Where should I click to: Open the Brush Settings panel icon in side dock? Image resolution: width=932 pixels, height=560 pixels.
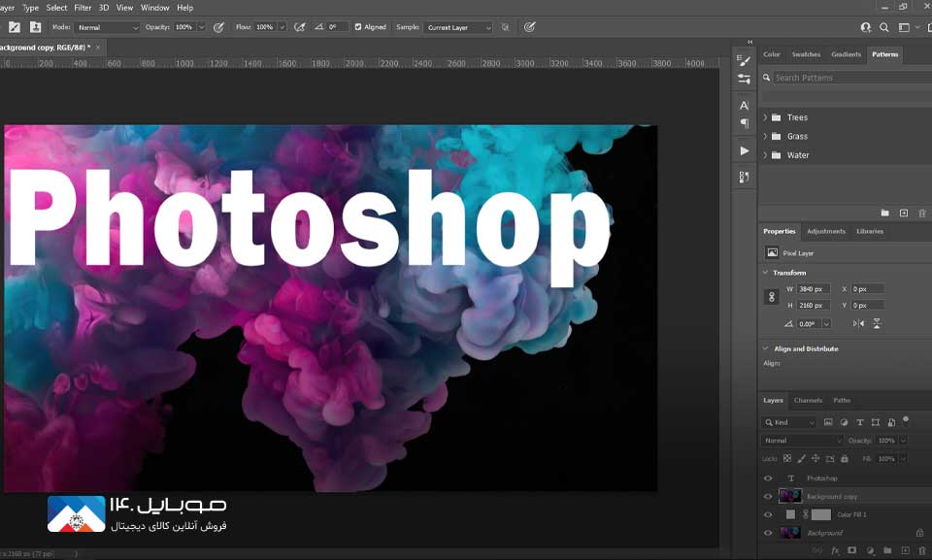pos(744,79)
